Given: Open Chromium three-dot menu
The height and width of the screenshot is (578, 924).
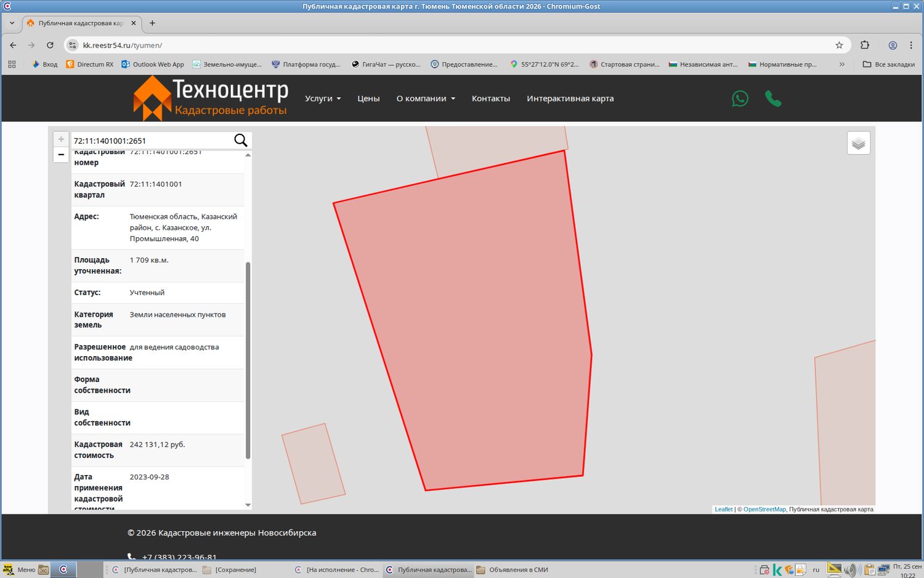Looking at the screenshot, I should tap(911, 45).
